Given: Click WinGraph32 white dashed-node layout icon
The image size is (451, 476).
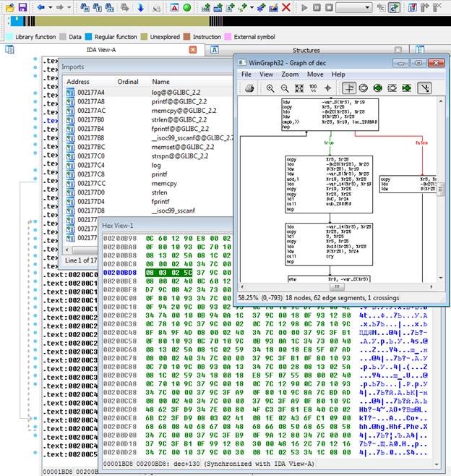Looking at the screenshot, I should point(392,88).
